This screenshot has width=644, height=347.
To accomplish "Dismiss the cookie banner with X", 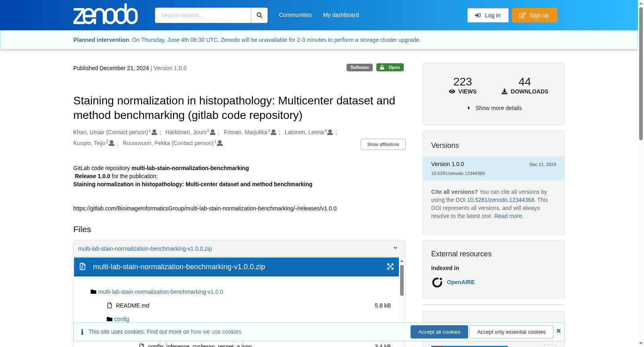I will [x=558, y=331].
